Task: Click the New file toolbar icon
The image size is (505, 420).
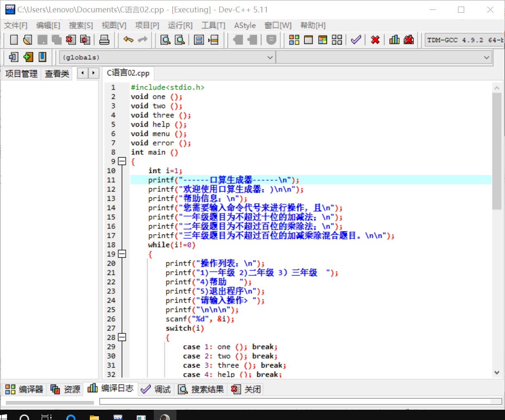Action: point(14,40)
